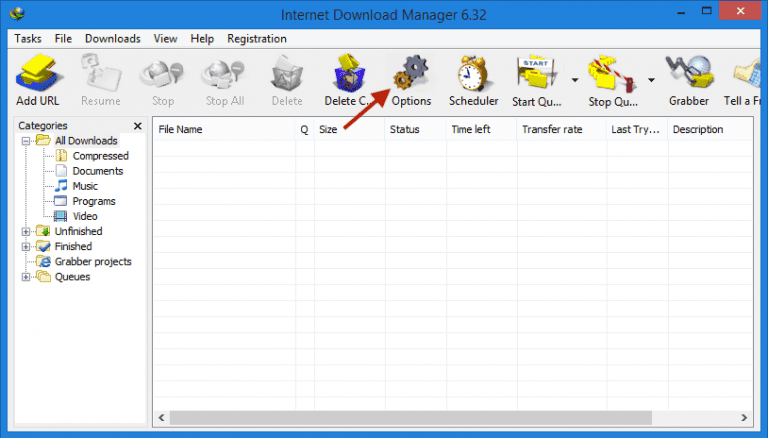Open Stop Queue dropdown arrow
The width and height of the screenshot is (768, 438).
pyautogui.click(x=651, y=80)
